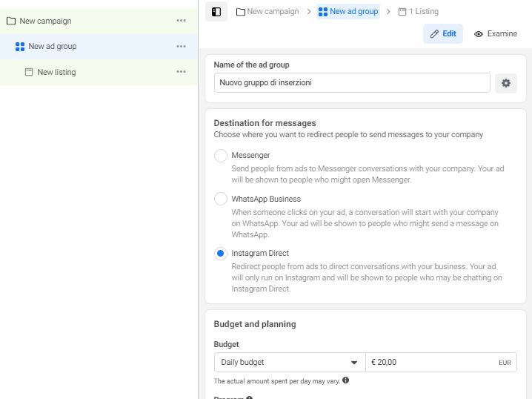532x399 pixels.
Task: Switch to Edit mode
Action: pyautogui.click(x=443, y=33)
